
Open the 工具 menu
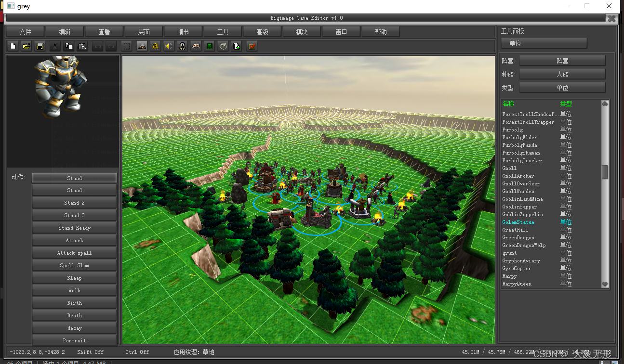223,32
